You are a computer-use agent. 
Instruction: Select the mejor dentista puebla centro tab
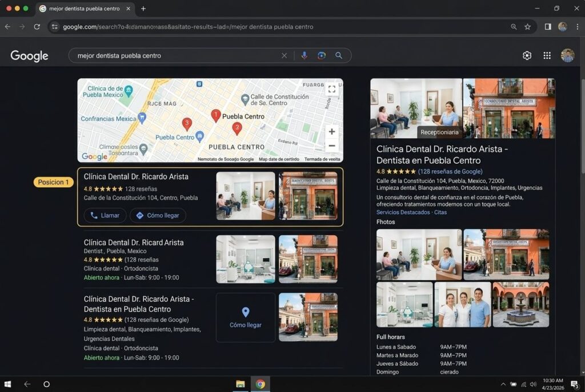point(83,9)
